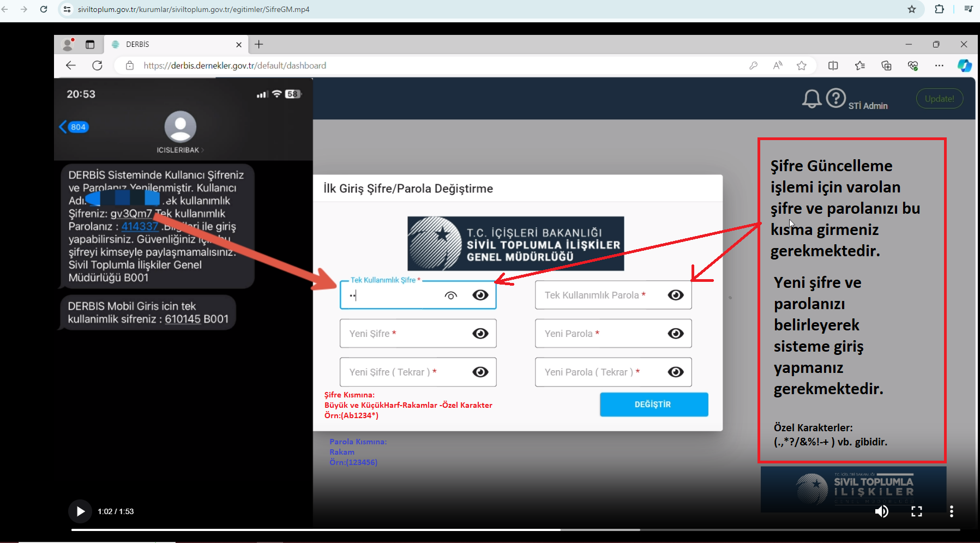This screenshot has height=543, width=980.
Task: Tap the 414337 code link in SMS
Action: click(140, 226)
